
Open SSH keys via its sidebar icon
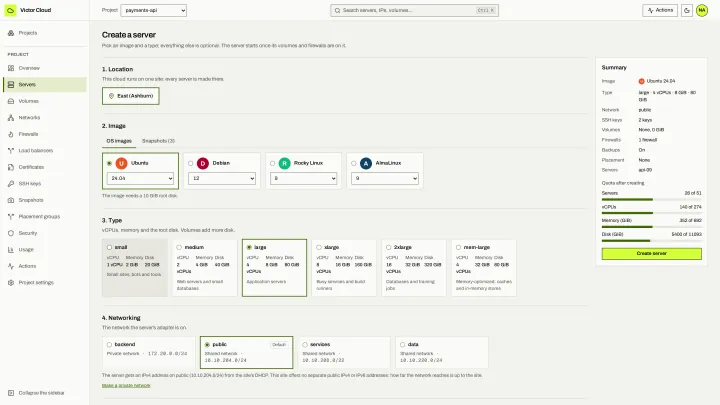[11, 184]
